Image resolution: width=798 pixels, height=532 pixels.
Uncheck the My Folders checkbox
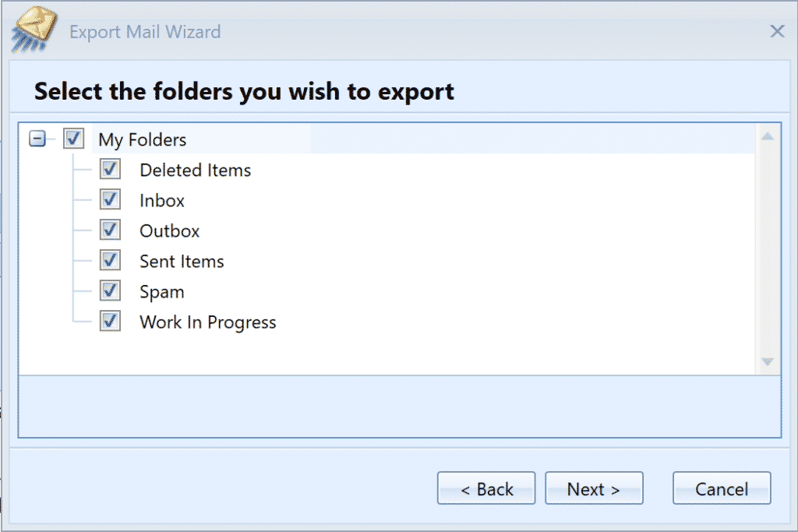point(74,139)
